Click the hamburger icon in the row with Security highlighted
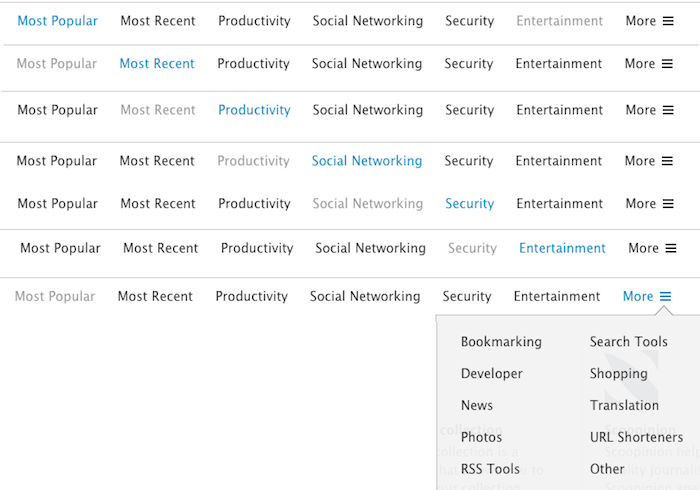Viewport: 700px width, 490px height. pyautogui.click(x=668, y=204)
